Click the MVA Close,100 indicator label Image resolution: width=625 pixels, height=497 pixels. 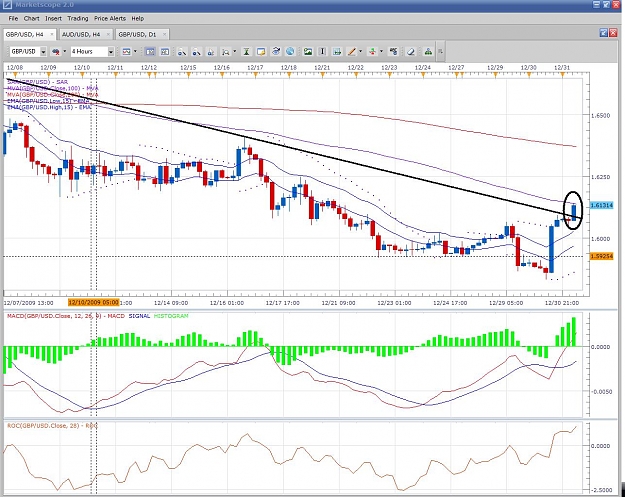pos(53,88)
